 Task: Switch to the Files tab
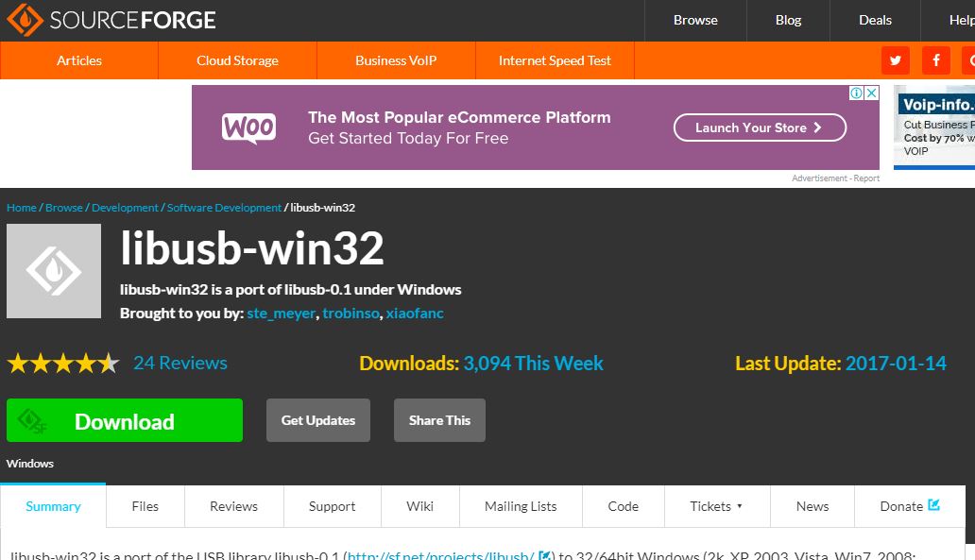point(145,506)
